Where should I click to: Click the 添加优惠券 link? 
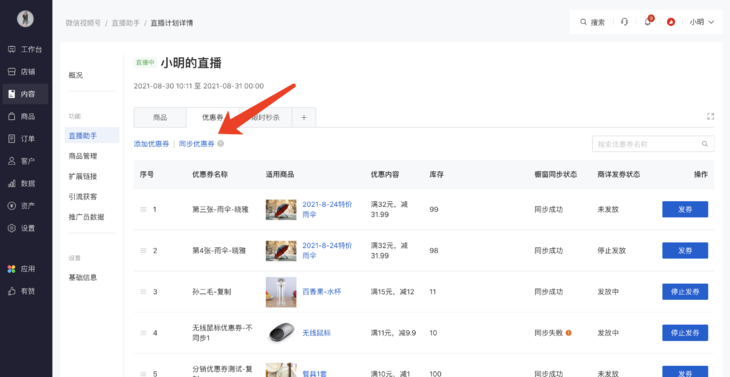click(151, 144)
